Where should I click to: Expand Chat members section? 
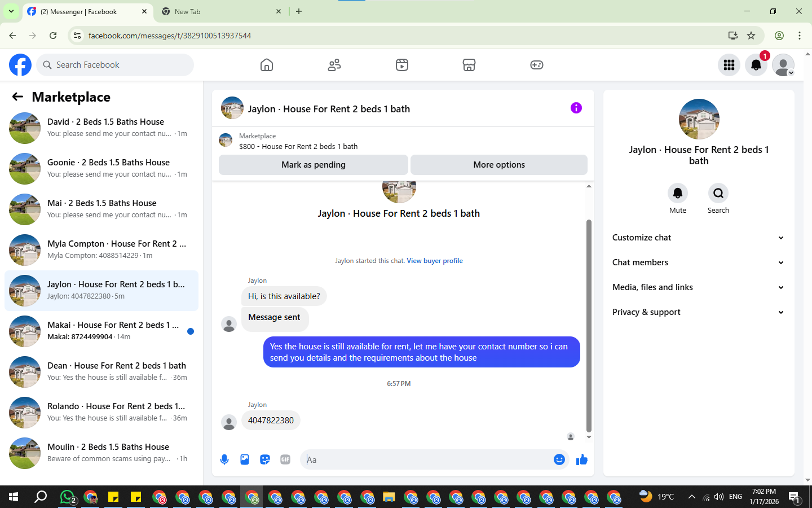(699, 262)
